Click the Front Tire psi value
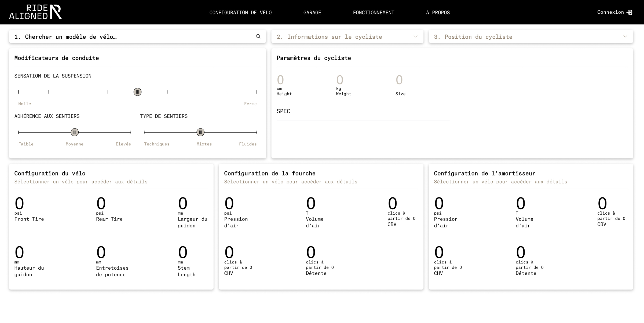644x323 pixels. [19, 203]
